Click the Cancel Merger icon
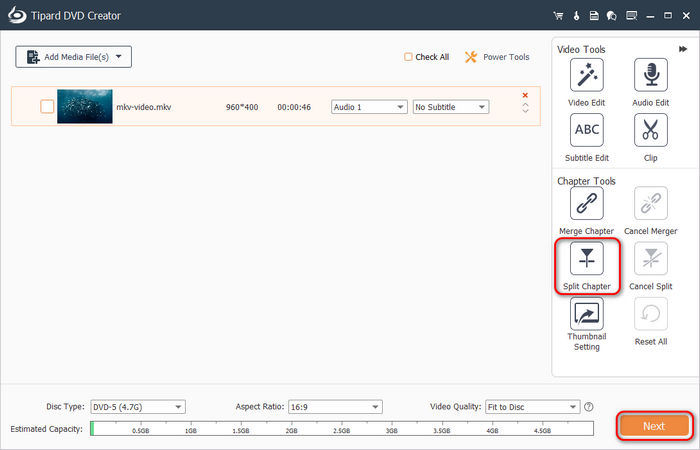The width and height of the screenshot is (700, 450). pos(651,204)
